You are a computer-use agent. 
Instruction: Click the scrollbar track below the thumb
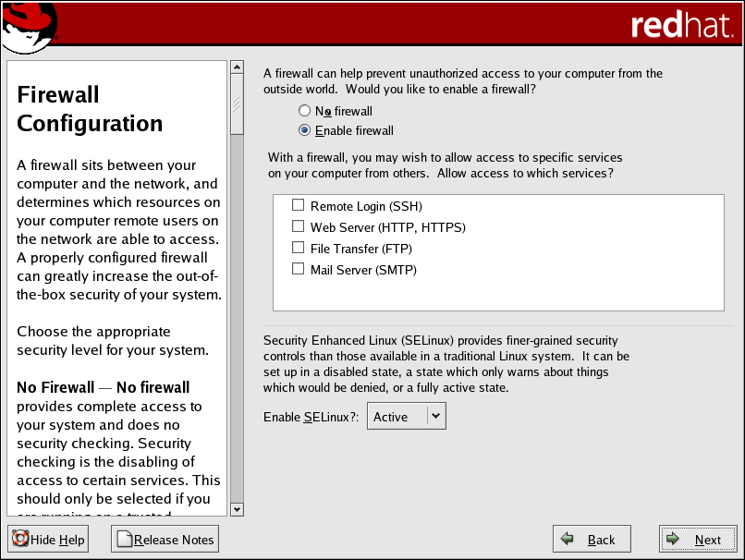237,323
